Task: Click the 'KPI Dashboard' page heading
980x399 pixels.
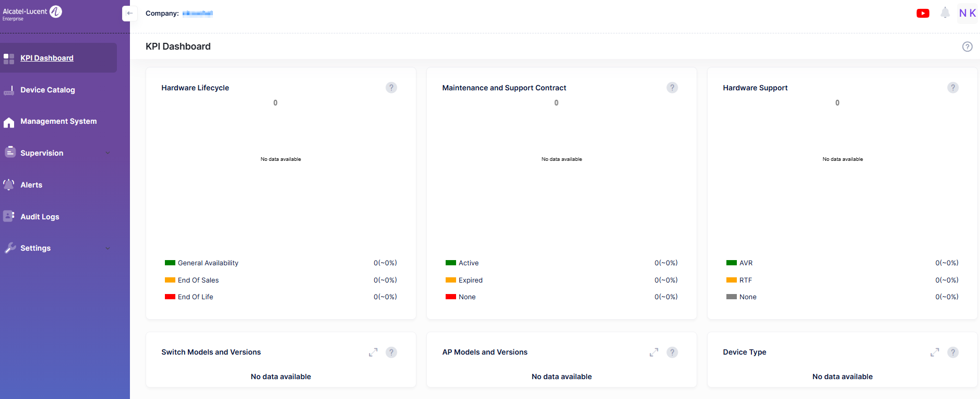Action: [178, 46]
